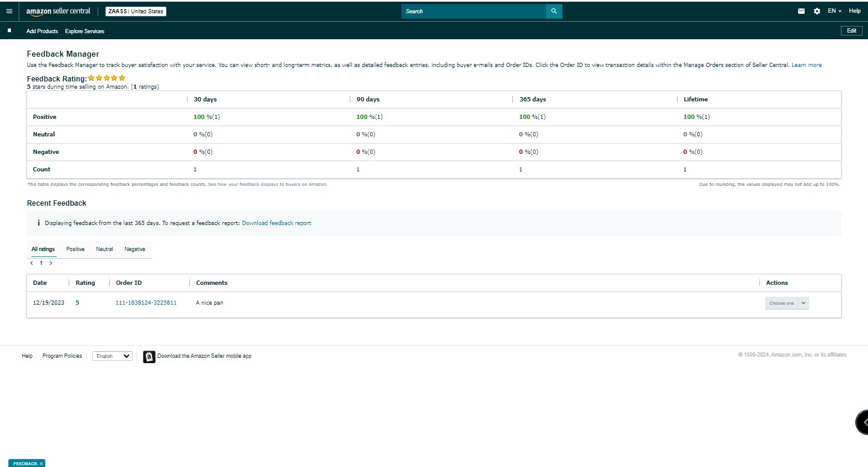Open the English language selector in footer
Viewport: 868px width, 467px height.
tap(112, 356)
